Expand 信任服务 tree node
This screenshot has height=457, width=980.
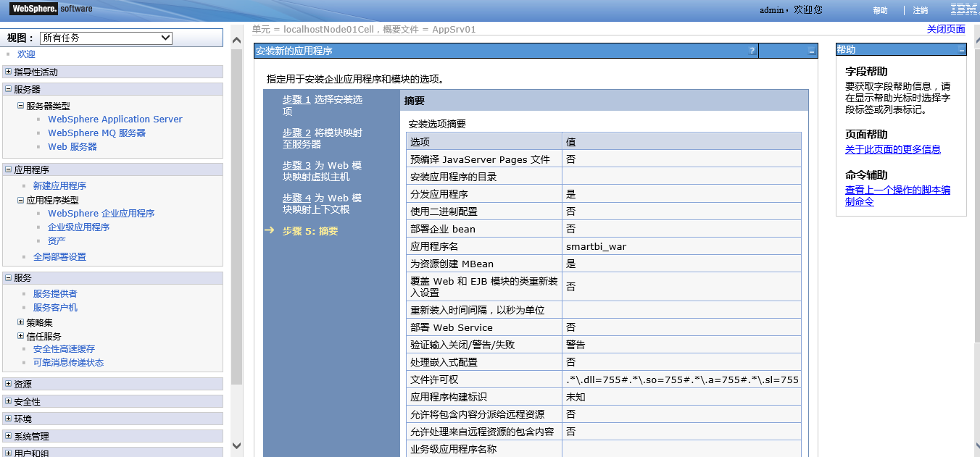pos(21,336)
